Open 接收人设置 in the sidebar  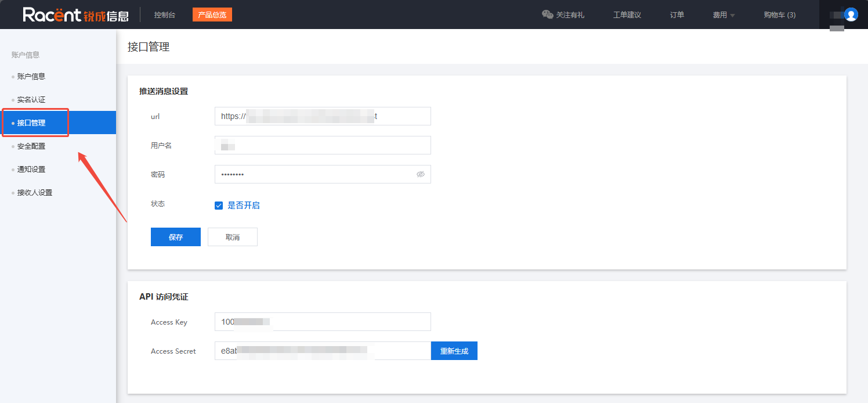pos(35,193)
